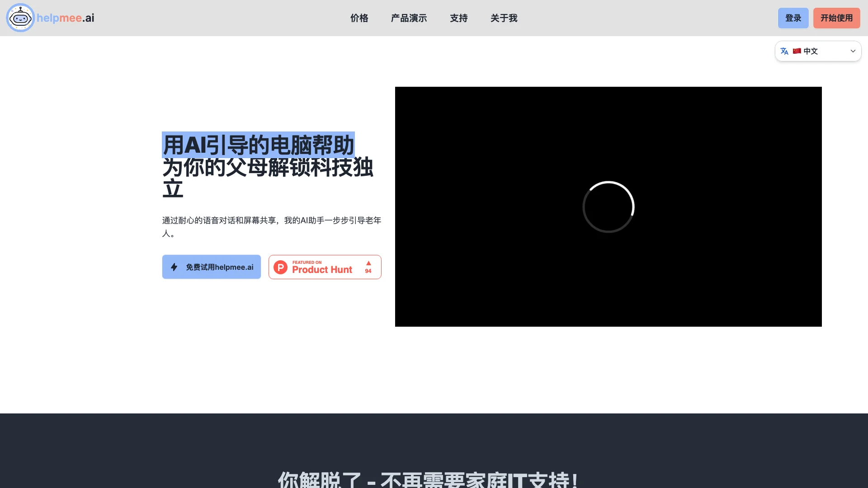868x488 pixels.
Task: Click the 免费试用helpmee.ai free trial button
Action: 212,267
